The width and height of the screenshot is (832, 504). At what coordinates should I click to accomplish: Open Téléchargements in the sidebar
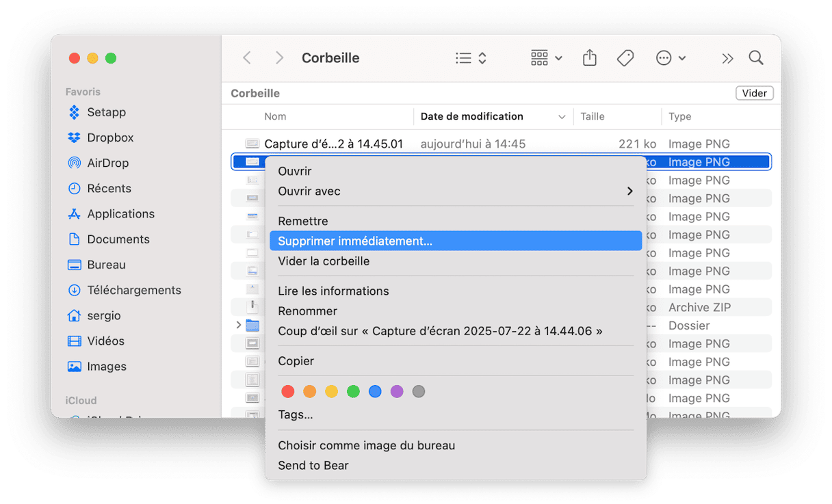click(133, 290)
